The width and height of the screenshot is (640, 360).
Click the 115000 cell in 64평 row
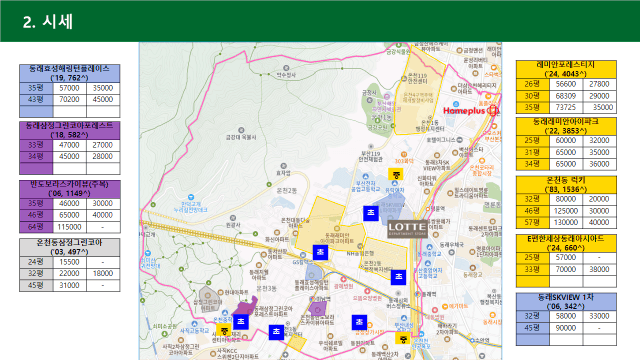tap(69, 227)
